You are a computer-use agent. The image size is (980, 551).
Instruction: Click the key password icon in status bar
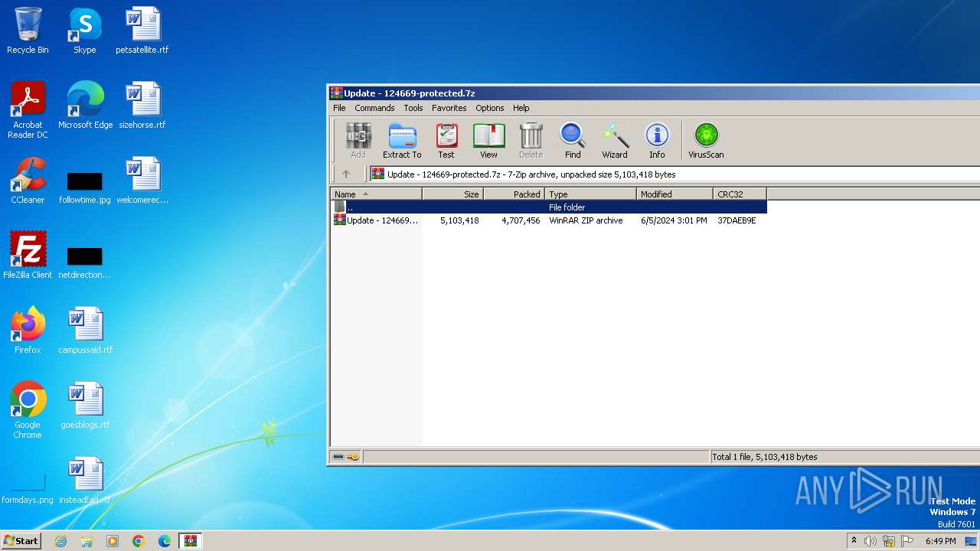[x=353, y=457]
